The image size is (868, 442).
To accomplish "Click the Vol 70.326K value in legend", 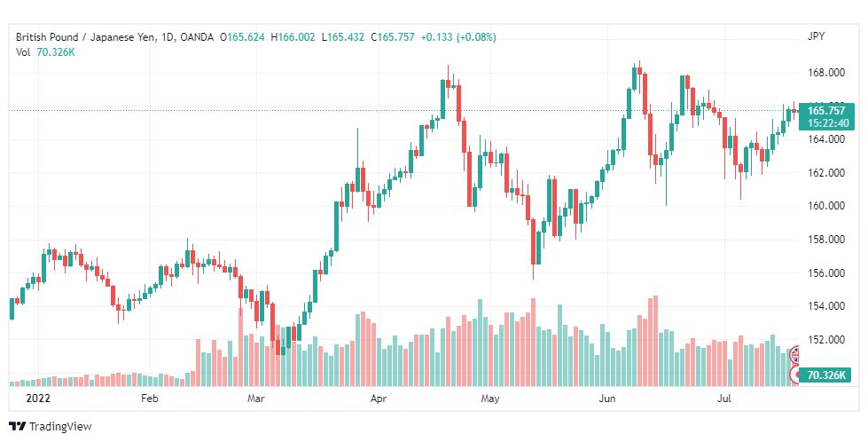I will tap(56, 52).
